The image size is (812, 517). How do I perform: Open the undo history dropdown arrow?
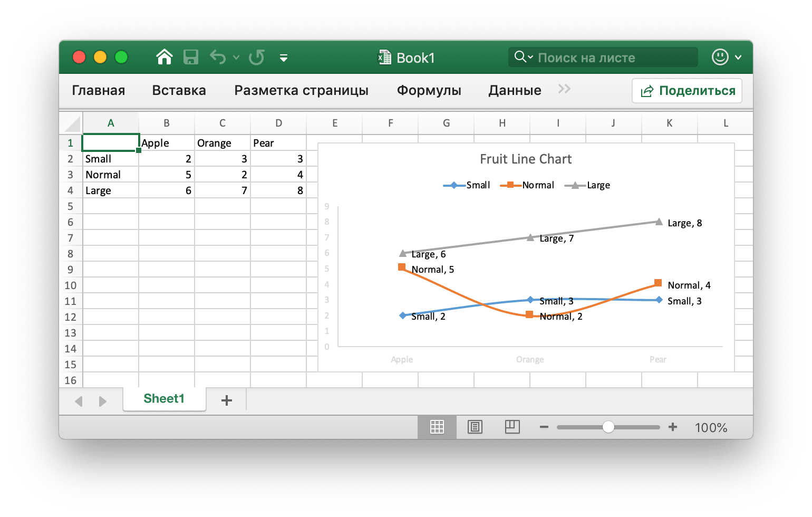tap(236, 58)
